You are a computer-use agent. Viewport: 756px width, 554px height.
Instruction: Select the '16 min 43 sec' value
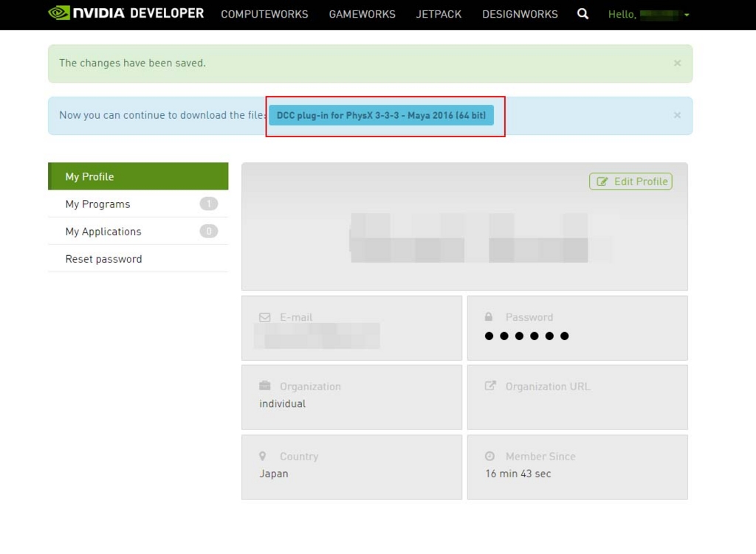(518, 474)
